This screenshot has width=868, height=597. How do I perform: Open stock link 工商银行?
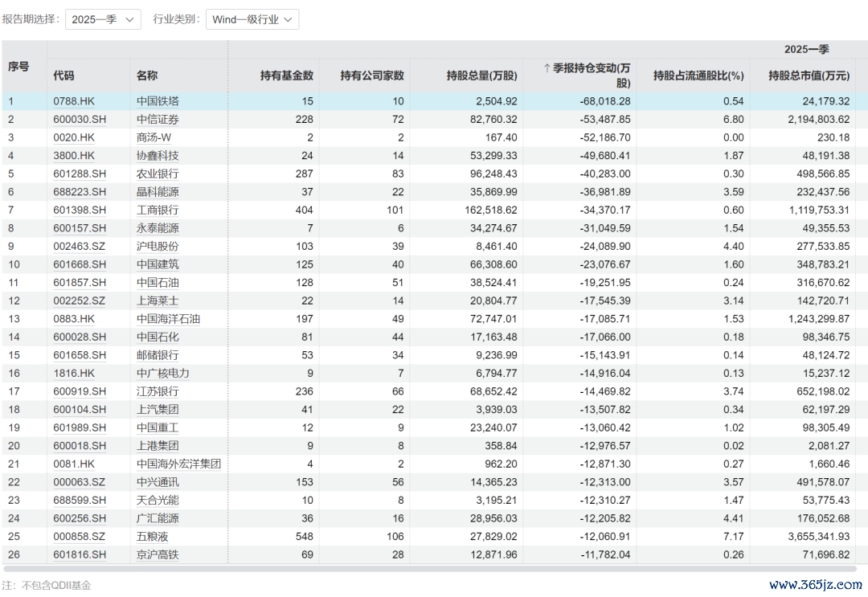coord(158,211)
